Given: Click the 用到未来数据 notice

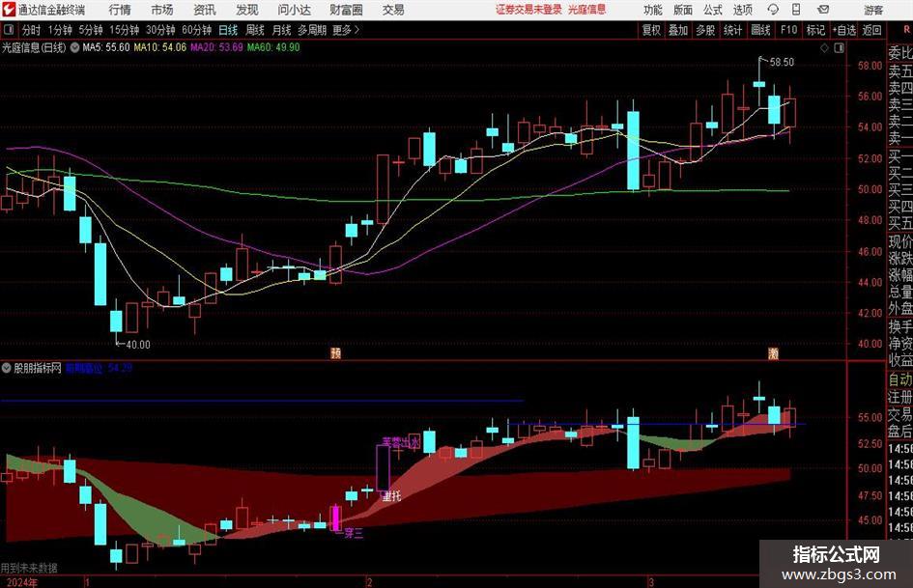Looking at the screenshot, I should coord(29,568).
